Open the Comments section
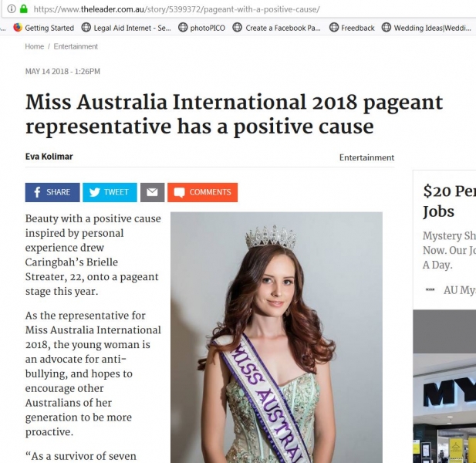Image resolution: width=476 pixels, height=463 pixels. (x=202, y=192)
